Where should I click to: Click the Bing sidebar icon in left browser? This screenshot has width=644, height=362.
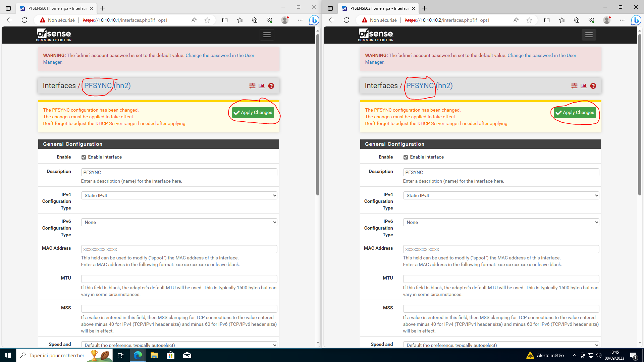[314, 20]
